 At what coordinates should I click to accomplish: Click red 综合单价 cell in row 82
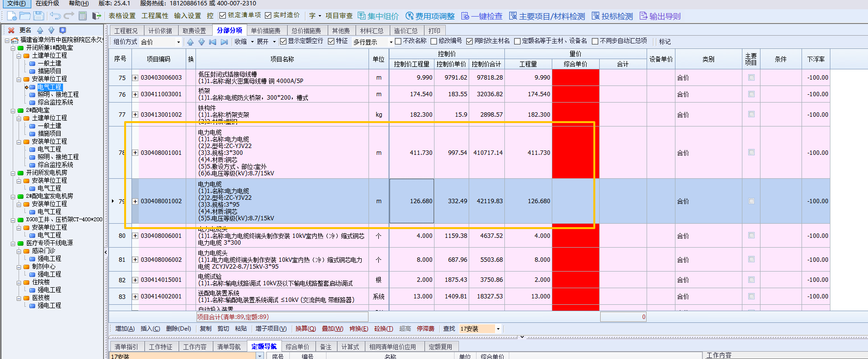pos(575,280)
